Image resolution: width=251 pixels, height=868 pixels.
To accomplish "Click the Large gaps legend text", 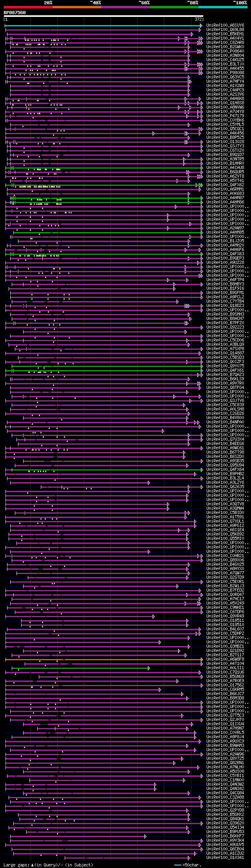I will click(48, 864).
